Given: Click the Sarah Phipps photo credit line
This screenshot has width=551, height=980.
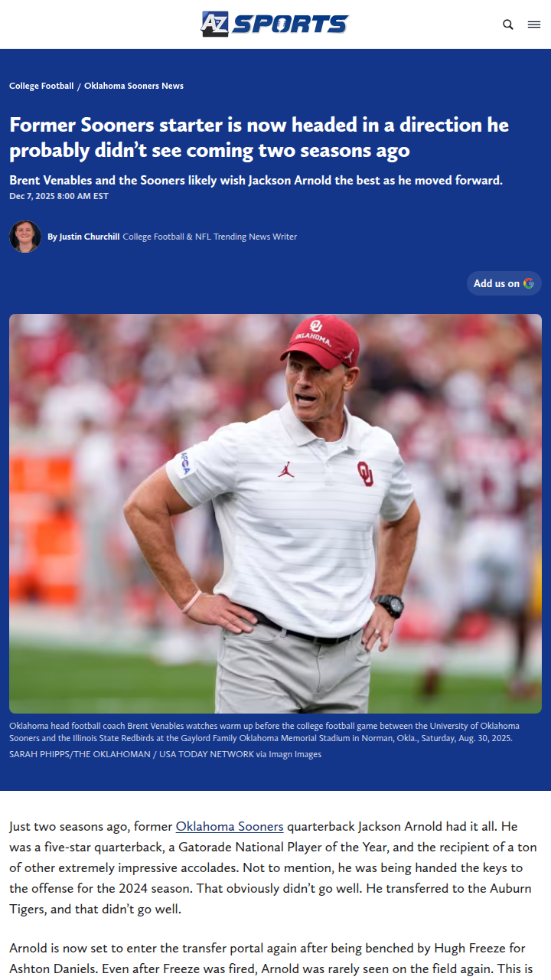Looking at the screenshot, I should pyautogui.click(x=165, y=754).
